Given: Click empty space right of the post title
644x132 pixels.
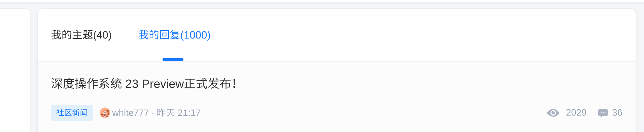Looking at the screenshot, I should (389, 84).
